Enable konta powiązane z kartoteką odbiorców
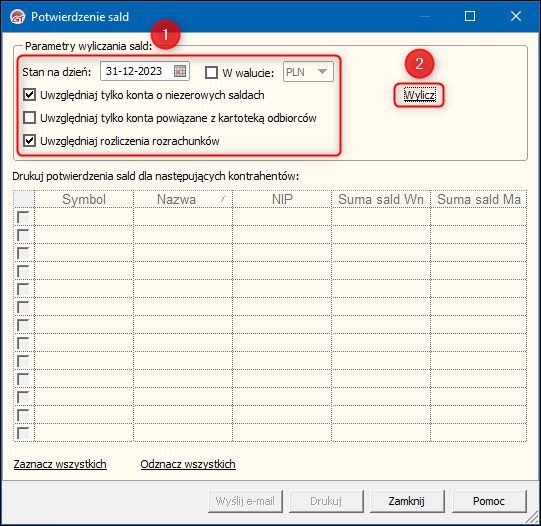This screenshot has height=526, width=541. 29,118
